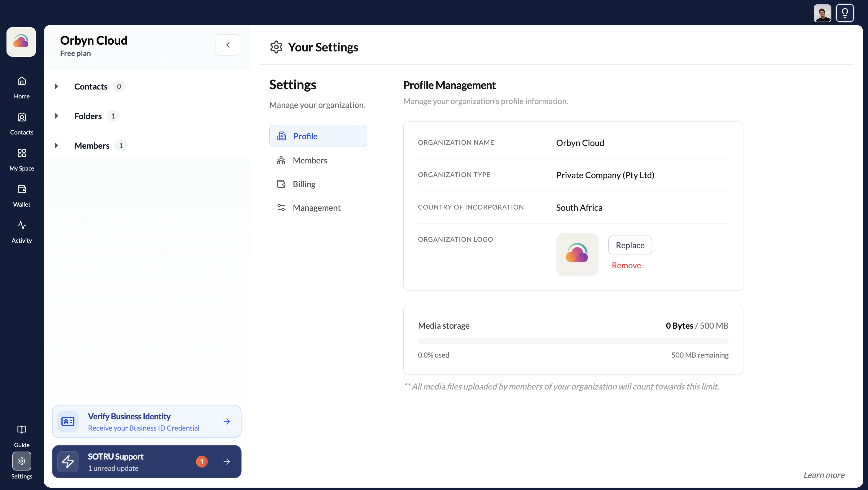Open Home from the left sidebar
This screenshot has width=868, height=490.
[22, 87]
